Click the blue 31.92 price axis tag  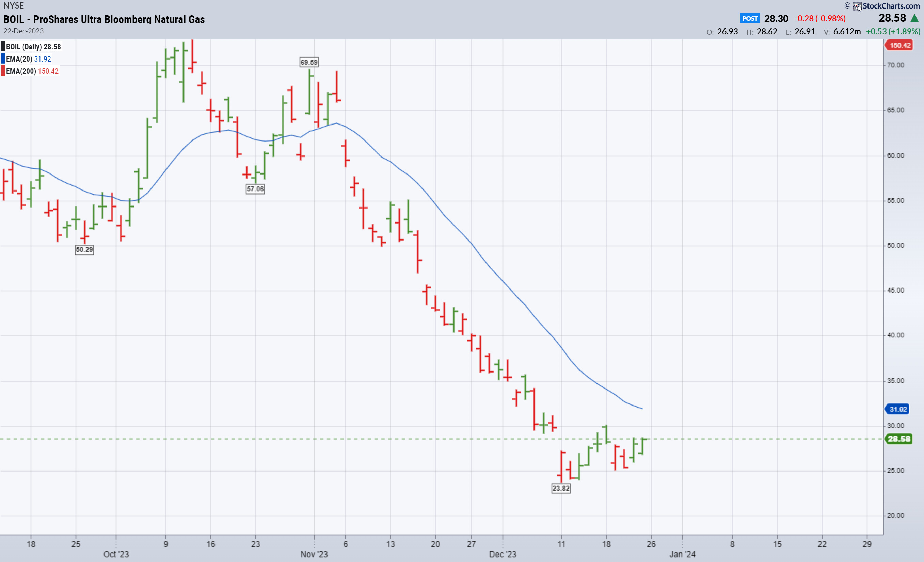tap(897, 409)
